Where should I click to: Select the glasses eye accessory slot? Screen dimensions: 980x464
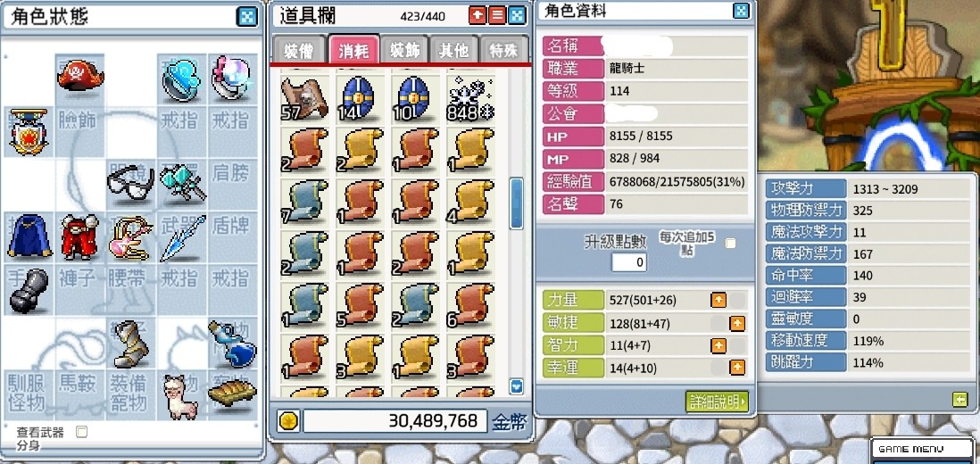[130, 183]
